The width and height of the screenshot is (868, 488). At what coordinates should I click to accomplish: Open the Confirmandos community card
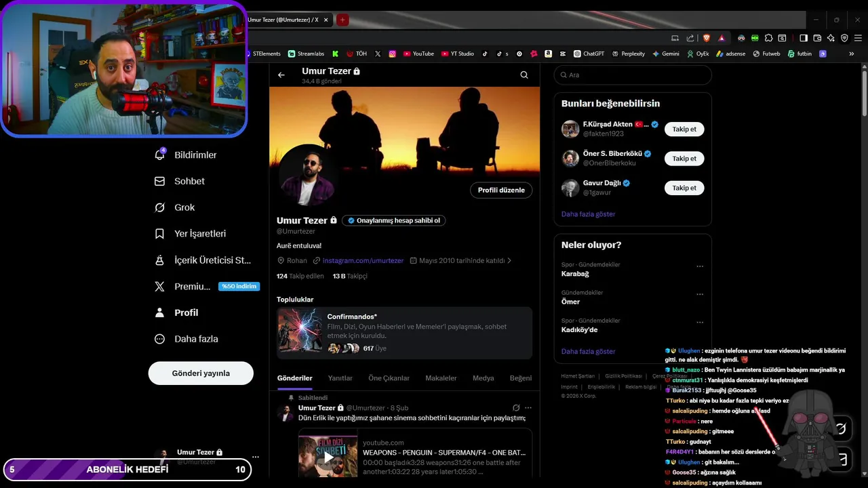coord(405,333)
